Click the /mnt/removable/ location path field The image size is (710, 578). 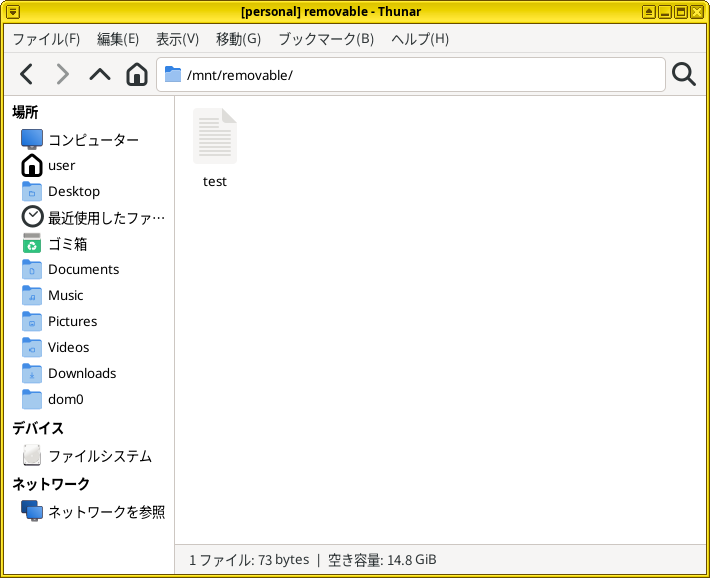click(411, 74)
